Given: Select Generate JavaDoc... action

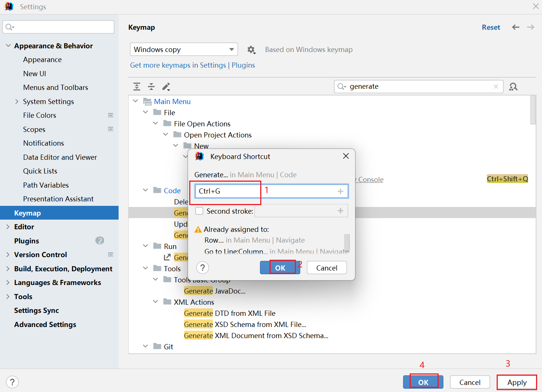Looking at the screenshot, I should click(214, 291).
